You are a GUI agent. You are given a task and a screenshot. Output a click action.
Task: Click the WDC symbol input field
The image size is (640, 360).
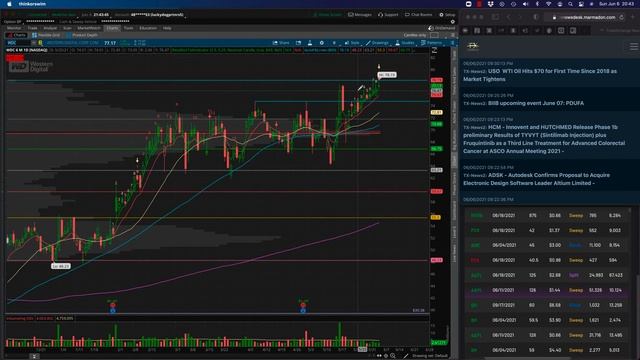[x=18, y=42]
